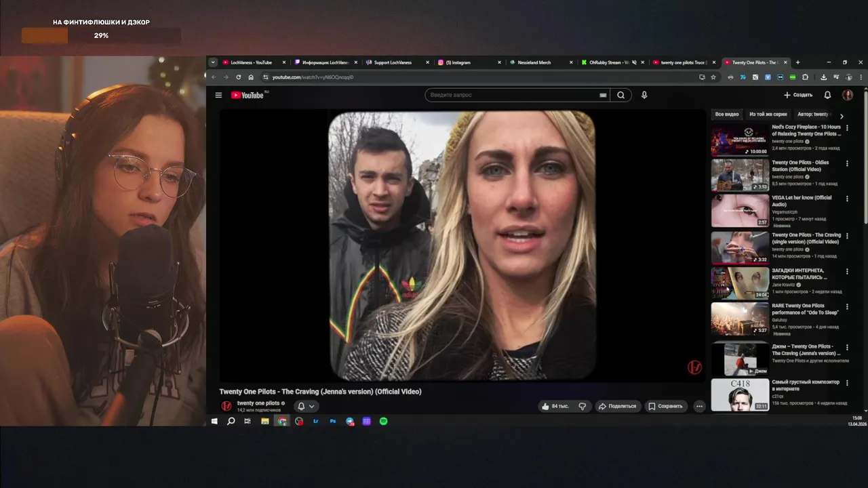Open options for RARE Ode To Sleep video
The height and width of the screenshot is (488, 868).
[x=847, y=306]
